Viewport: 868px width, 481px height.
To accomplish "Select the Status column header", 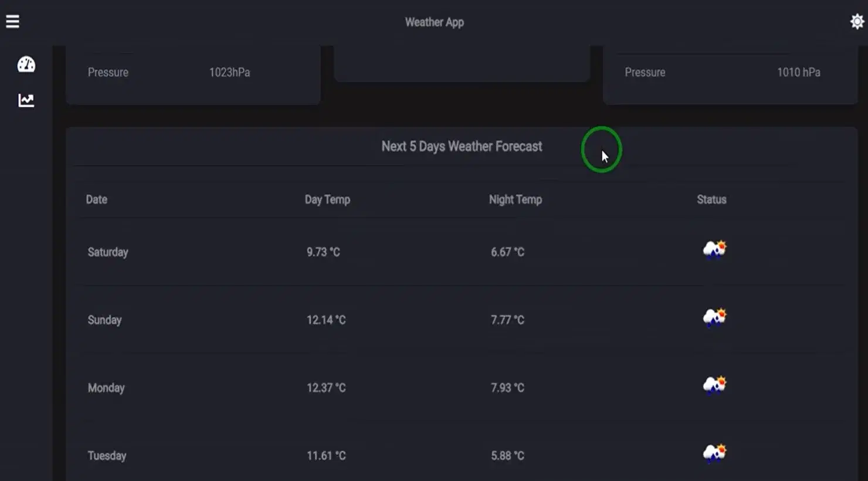I will click(x=711, y=199).
